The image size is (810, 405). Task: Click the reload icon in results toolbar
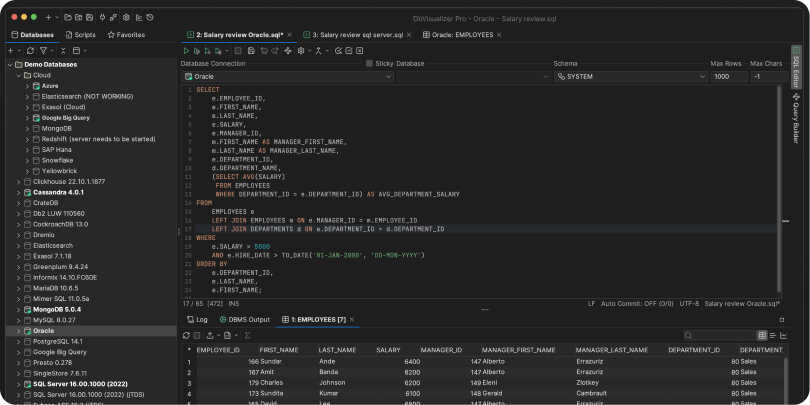185,335
